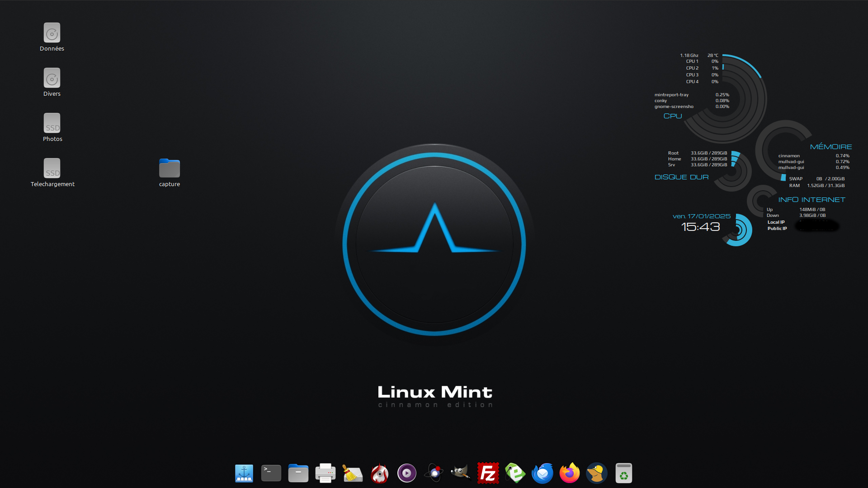Select the Telechargement SSD desktop icon

pyautogui.click(x=52, y=169)
